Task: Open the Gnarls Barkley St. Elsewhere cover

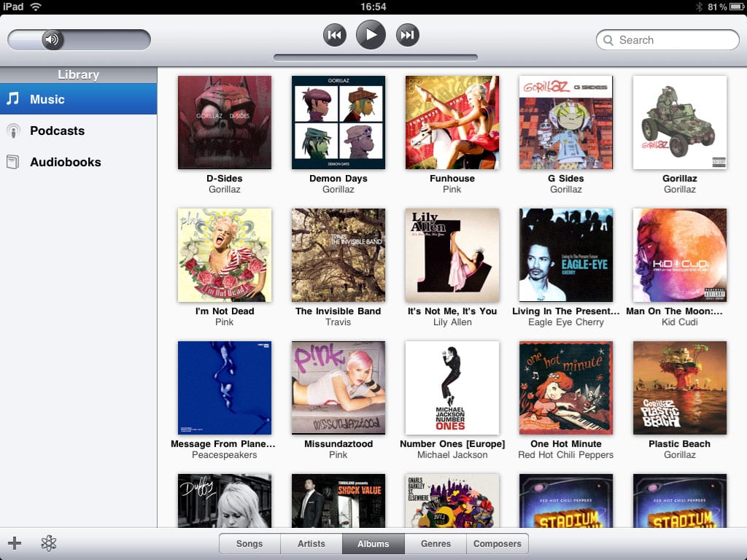Action: click(x=452, y=500)
